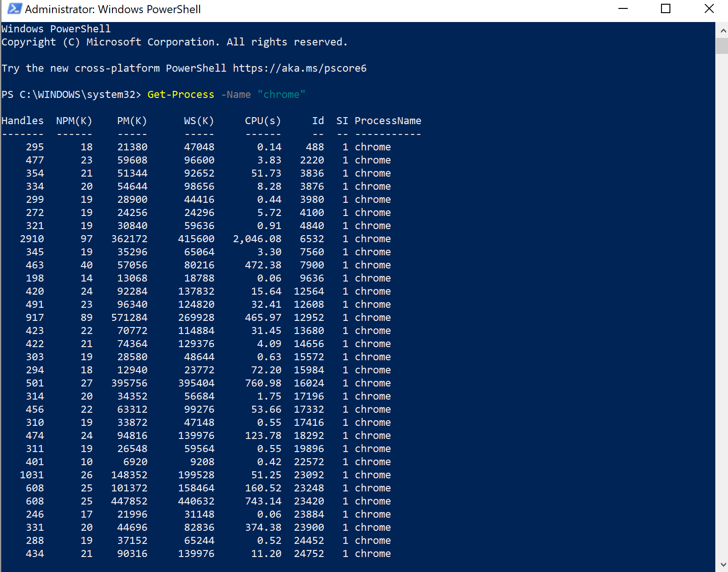Click the Handles column header

pyautogui.click(x=22, y=121)
